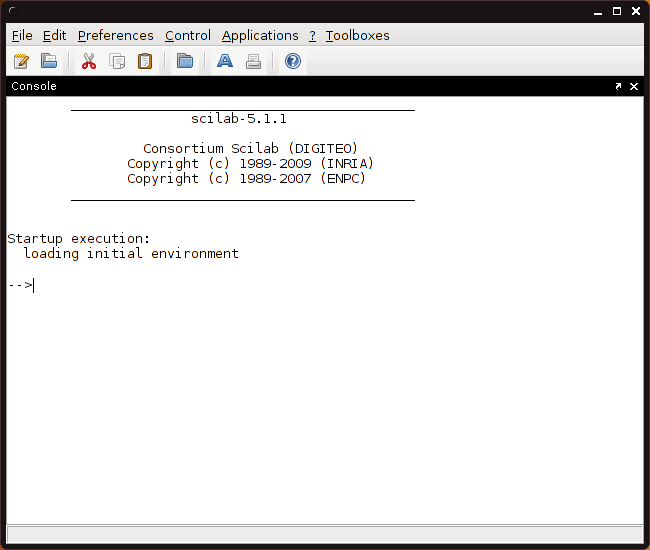
Task: Undock the Console panel with arrow icon
Action: click(618, 86)
